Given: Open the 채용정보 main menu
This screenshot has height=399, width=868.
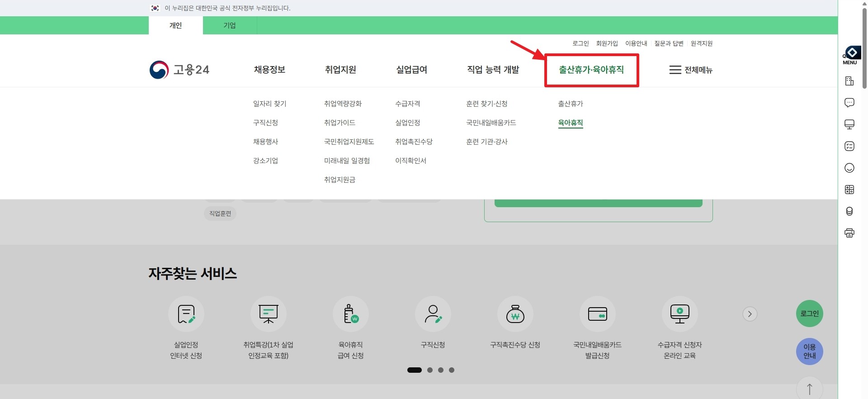Looking at the screenshot, I should (269, 70).
